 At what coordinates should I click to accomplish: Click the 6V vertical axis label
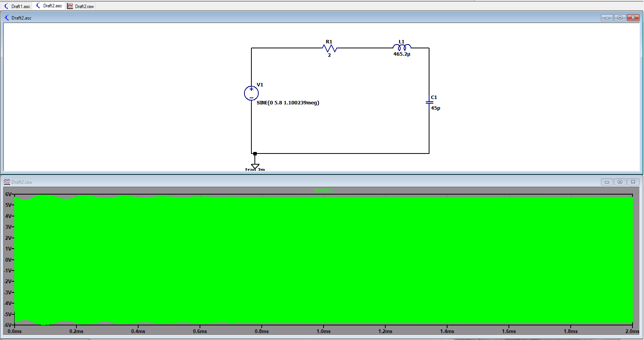coord(8,195)
